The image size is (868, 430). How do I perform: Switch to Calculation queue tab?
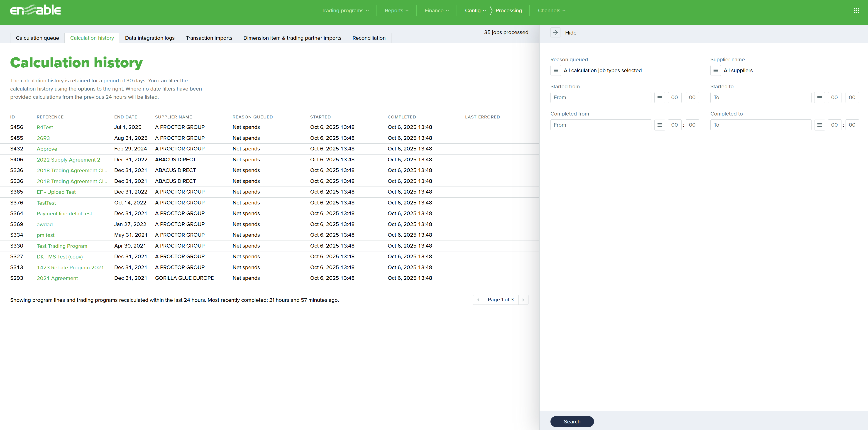(37, 38)
